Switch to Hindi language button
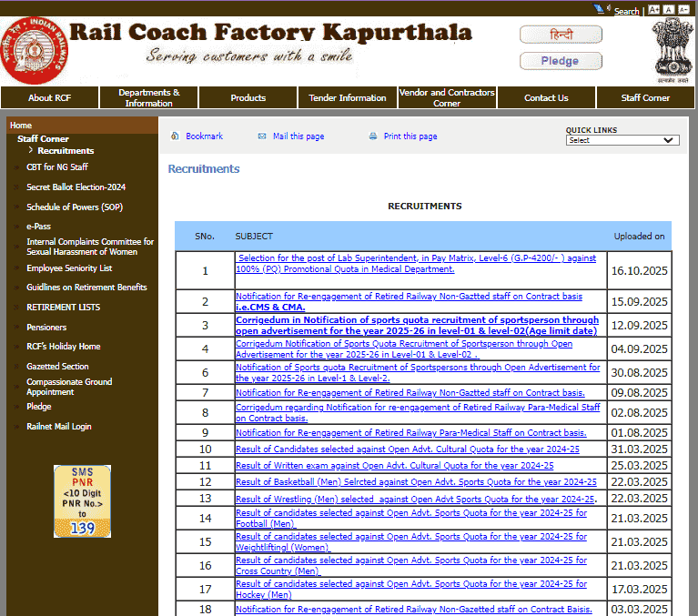 (561, 35)
